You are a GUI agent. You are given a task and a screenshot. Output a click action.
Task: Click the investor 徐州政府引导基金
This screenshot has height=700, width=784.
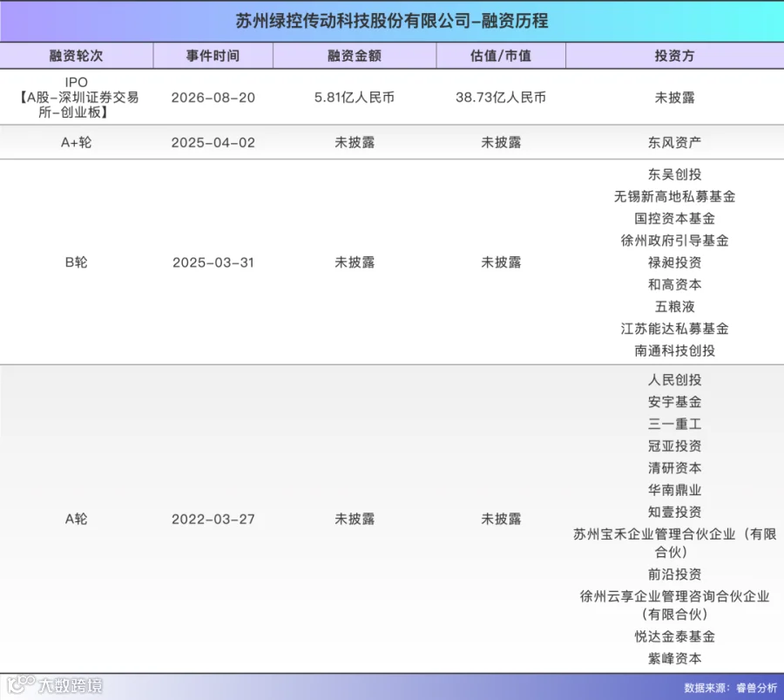coord(674,241)
